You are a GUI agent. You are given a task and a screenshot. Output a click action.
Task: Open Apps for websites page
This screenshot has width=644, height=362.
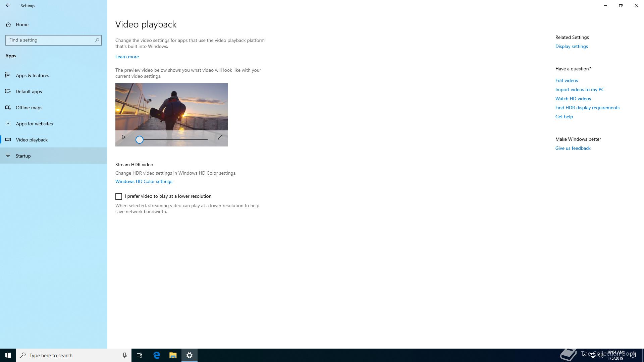[x=34, y=124]
